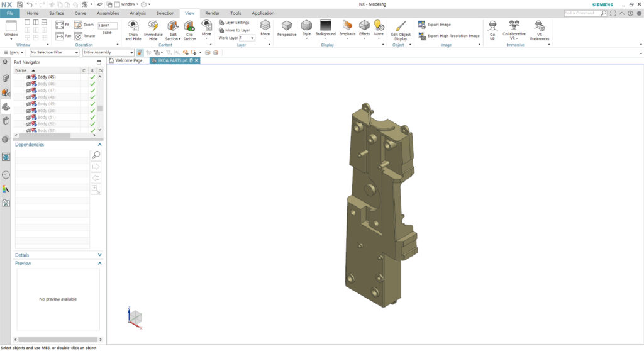Screen dimensions: 644x351
Task: Click the Undo arrow icon
Action: tap(30, 4)
